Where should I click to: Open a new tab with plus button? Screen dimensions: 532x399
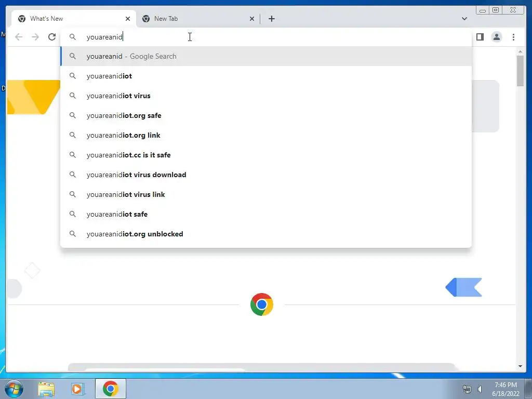(271, 19)
